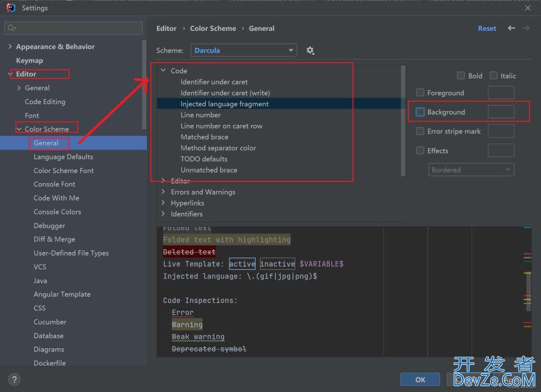Open the Error stripe mark color swatch

coord(501,131)
